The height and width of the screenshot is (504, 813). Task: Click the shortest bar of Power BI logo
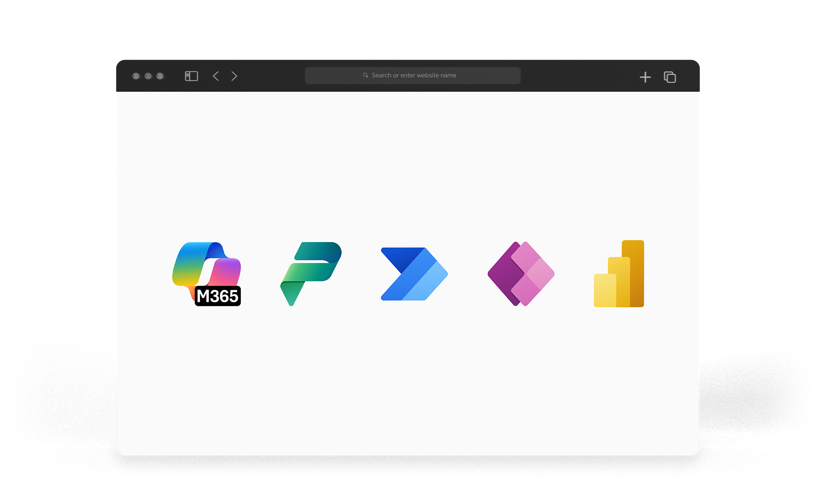coord(604,291)
